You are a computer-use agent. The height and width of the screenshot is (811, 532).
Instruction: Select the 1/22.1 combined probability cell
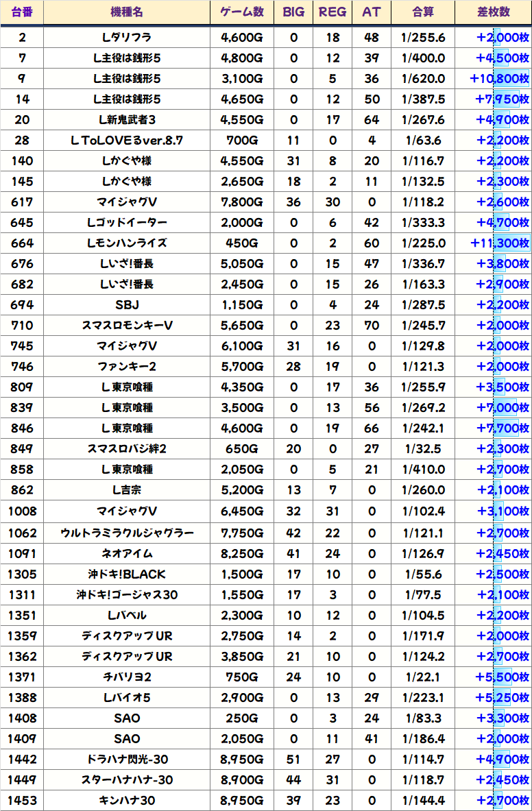423,677
